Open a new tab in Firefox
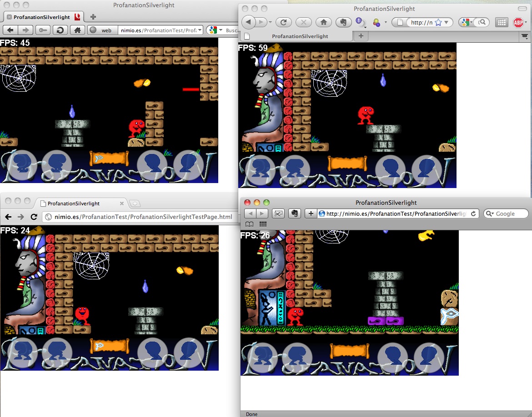Screen dimensions: 532x417 pos(361,35)
